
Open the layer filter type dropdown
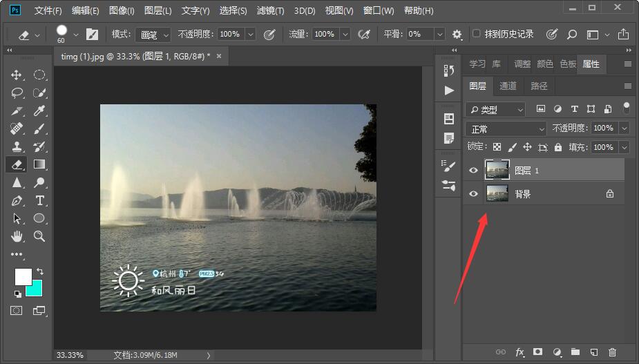[495, 109]
